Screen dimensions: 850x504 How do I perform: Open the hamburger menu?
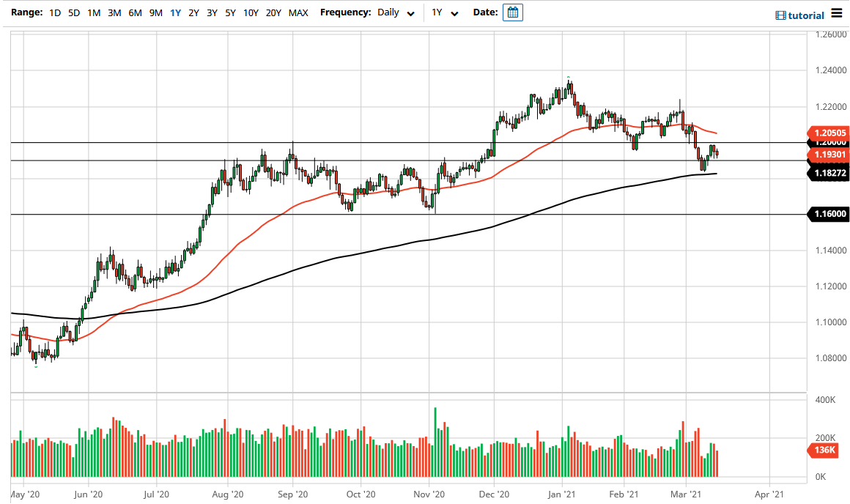(835, 13)
